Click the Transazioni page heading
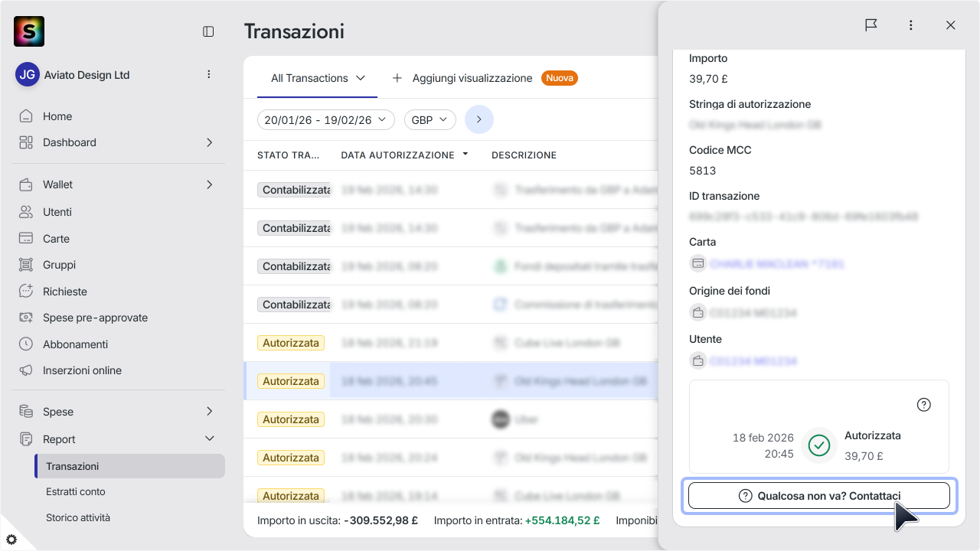 [x=294, y=31]
